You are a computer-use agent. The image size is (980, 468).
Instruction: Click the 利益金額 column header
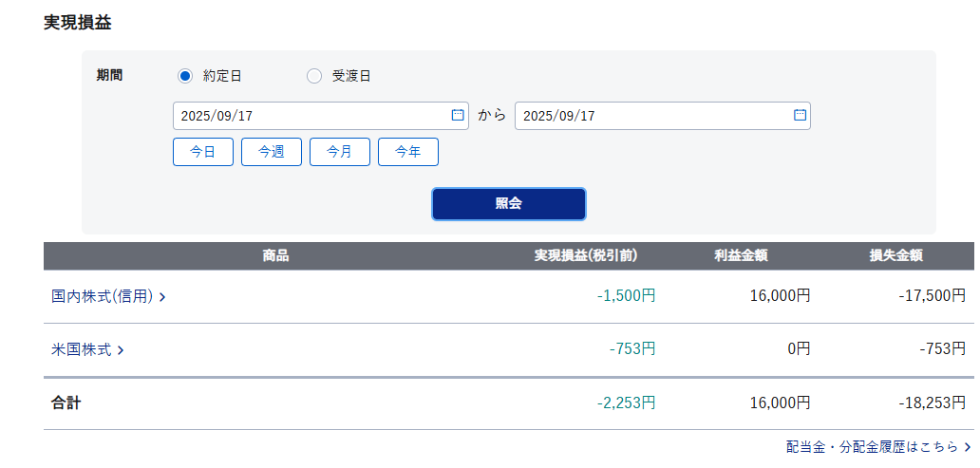point(741,255)
